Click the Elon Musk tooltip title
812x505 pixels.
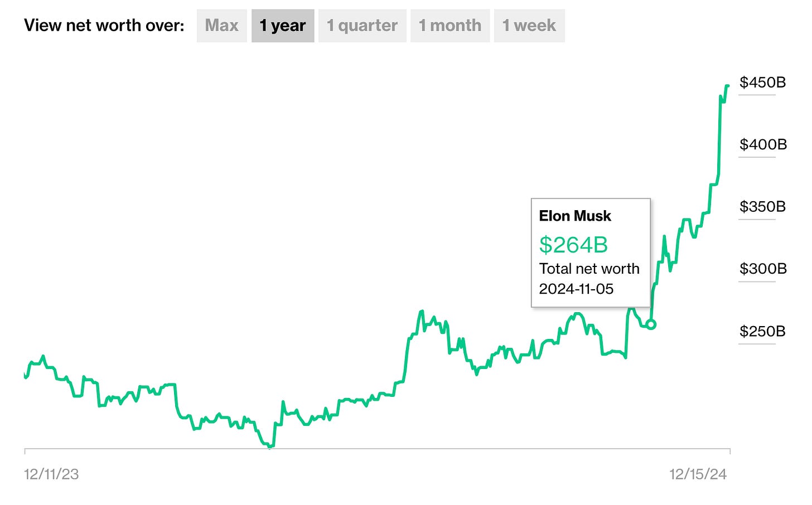coord(575,216)
